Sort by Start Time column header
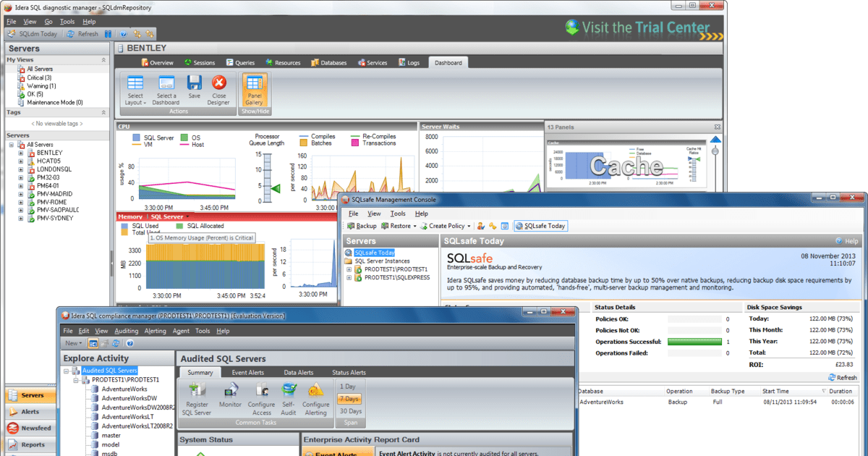The width and height of the screenshot is (868, 456). (x=775, y=391)
